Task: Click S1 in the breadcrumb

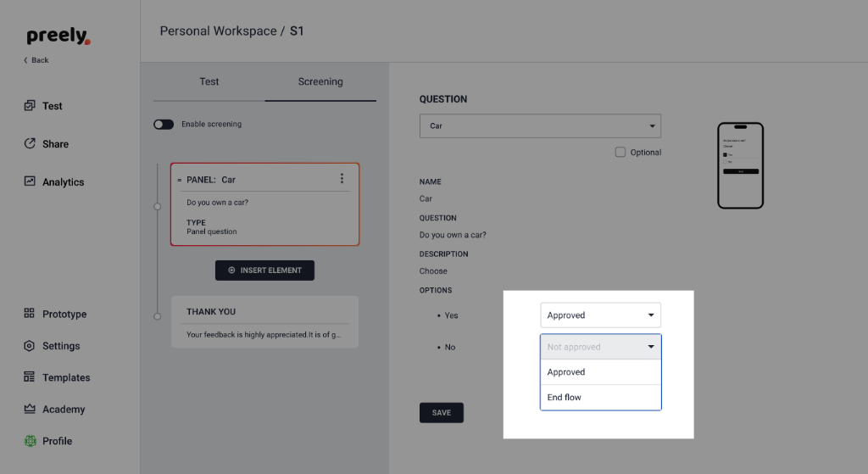Action: pyautogui.click(x=297, y=31)
